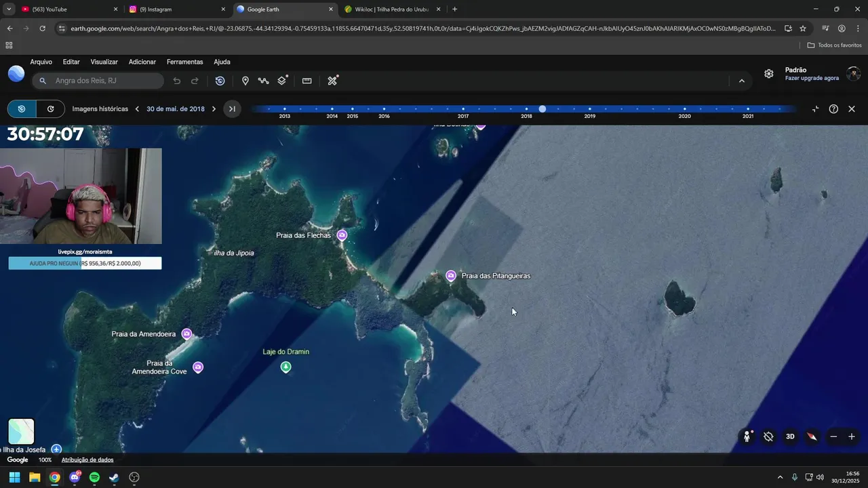
Task: Click the Praia das Flechas placemark icon
Action: coord(342,235)
